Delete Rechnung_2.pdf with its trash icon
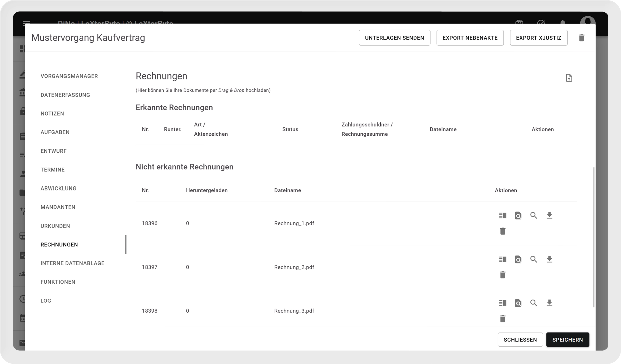621x364 pixels. [x=503, y=275]
